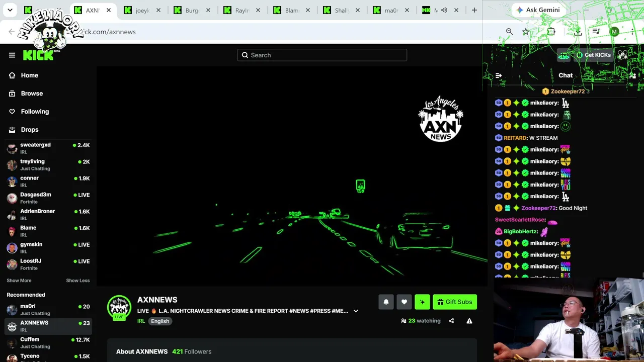The width and height of the screenshot is (644, 362).
Task: Open Drops in the Kick sidebar
Action: [30, 130]
